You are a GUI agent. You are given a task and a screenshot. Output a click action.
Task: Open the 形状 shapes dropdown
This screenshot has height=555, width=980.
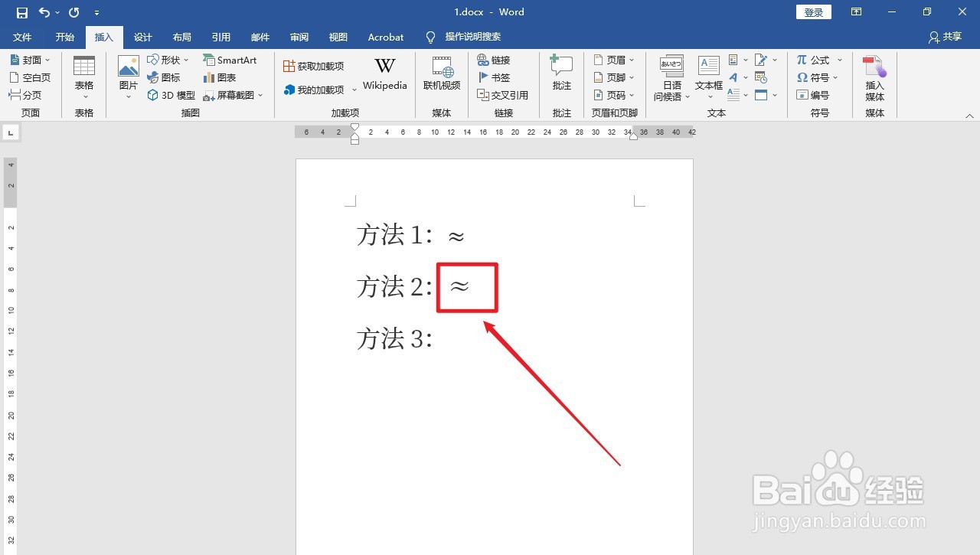tap(168, 60)
